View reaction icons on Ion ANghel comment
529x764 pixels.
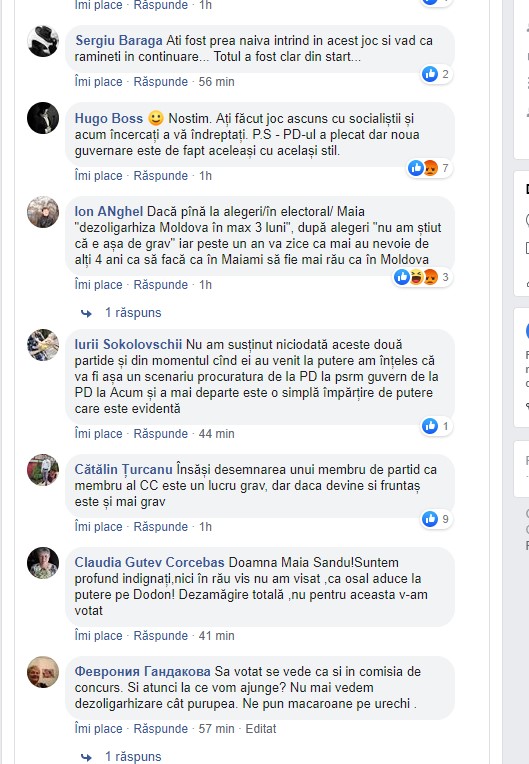pos(416,277)
